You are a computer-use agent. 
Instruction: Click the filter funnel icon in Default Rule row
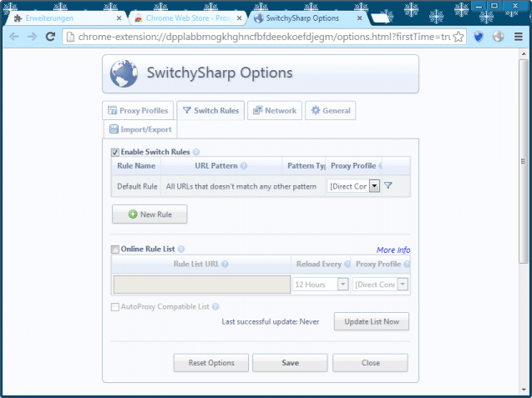(x=388, y=185)
